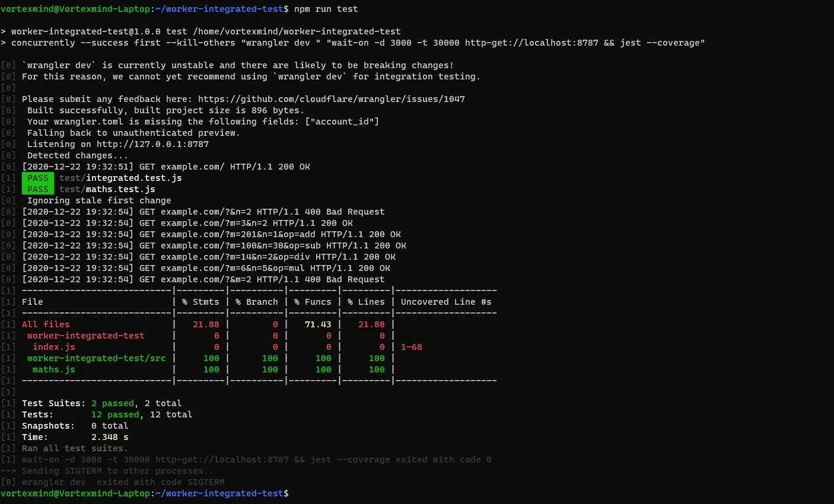Click the 'Ignoring stale first change' line

point(99,200)
